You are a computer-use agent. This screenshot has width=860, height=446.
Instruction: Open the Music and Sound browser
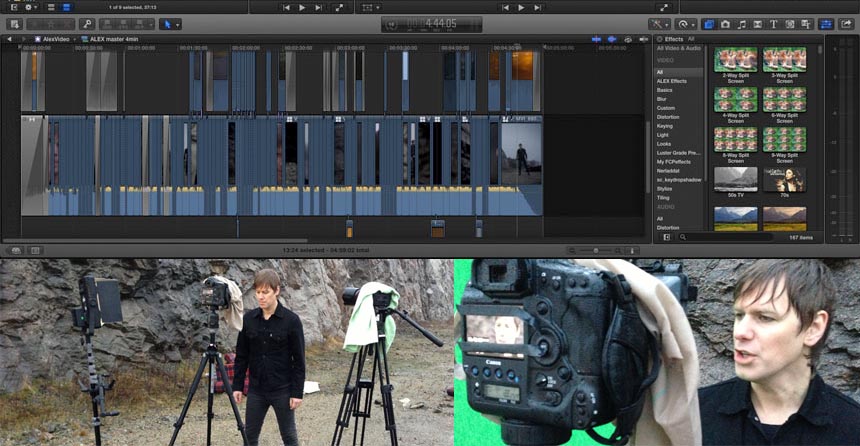pos(741,23)
